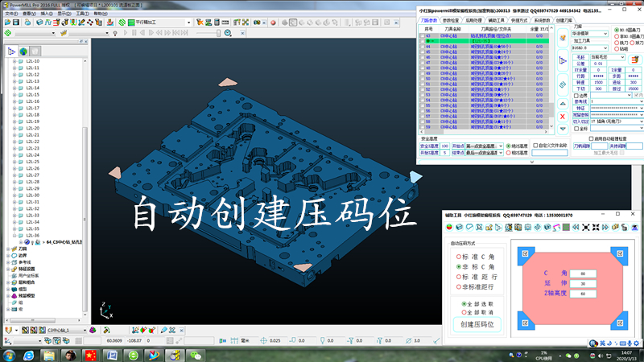The image size is (644, 362).
Task: Save project with floppy disk icon
Action: (16, 23)
